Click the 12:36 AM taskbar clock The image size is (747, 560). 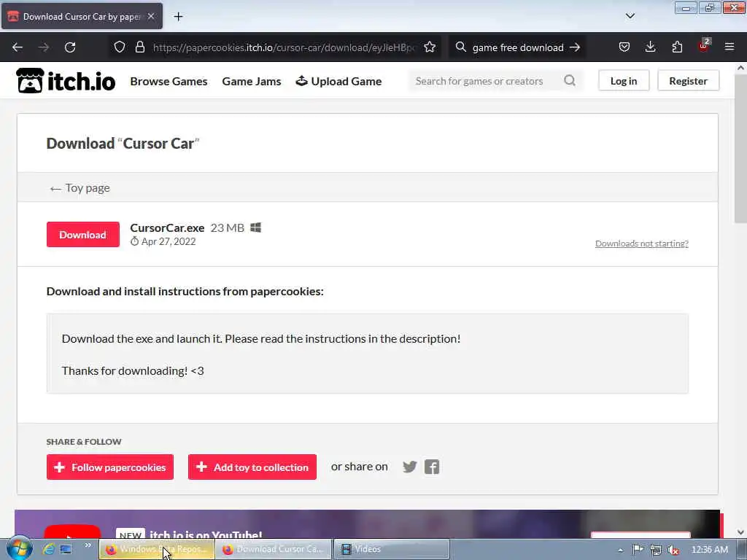tap(709, 550)
